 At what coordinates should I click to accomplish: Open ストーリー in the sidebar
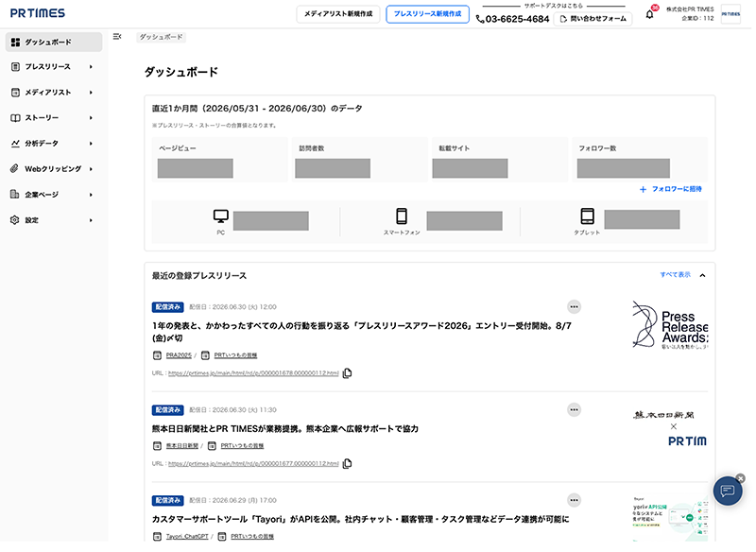(54, 117)
